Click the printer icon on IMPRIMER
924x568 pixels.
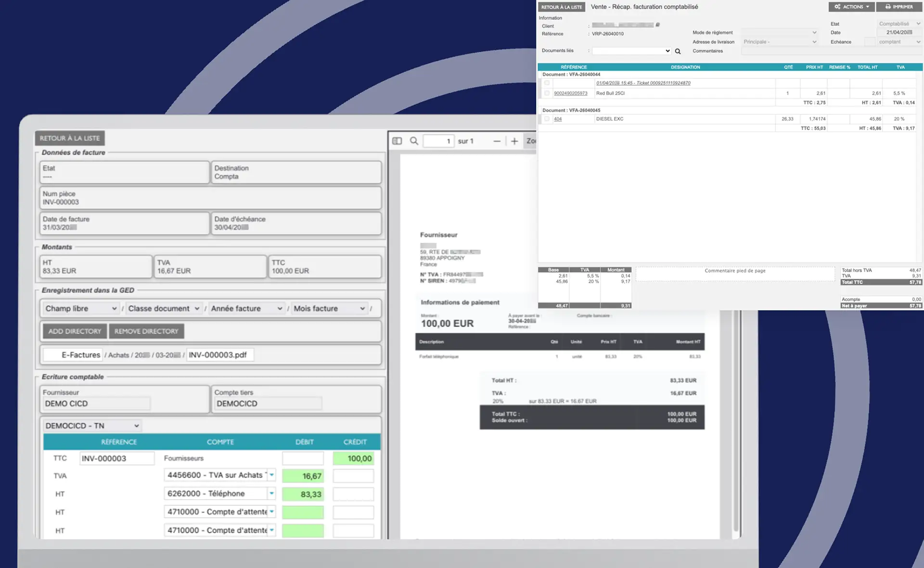tap(888, 7)
